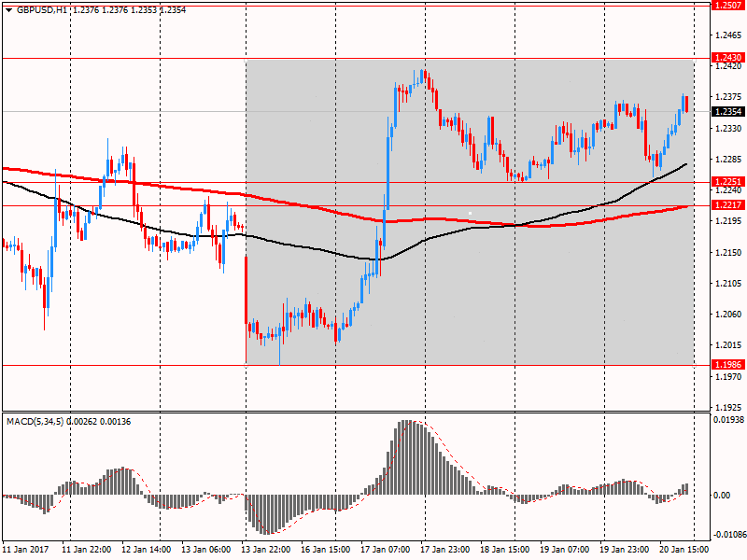The width and height of the screenshot is (747, 560).
Task: Click the triangle arrow beside GBPUSD,H1 title
Action: tap(8, 8)
